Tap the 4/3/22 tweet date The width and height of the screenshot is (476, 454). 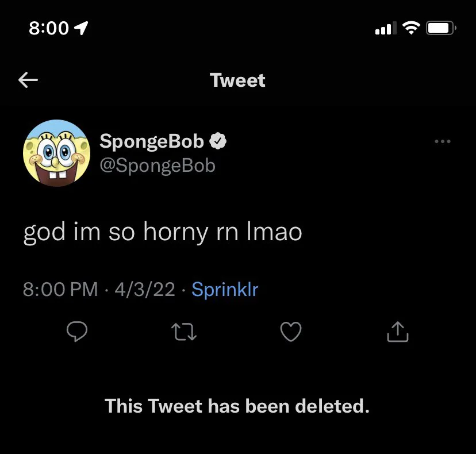click(x=144, y=289)
